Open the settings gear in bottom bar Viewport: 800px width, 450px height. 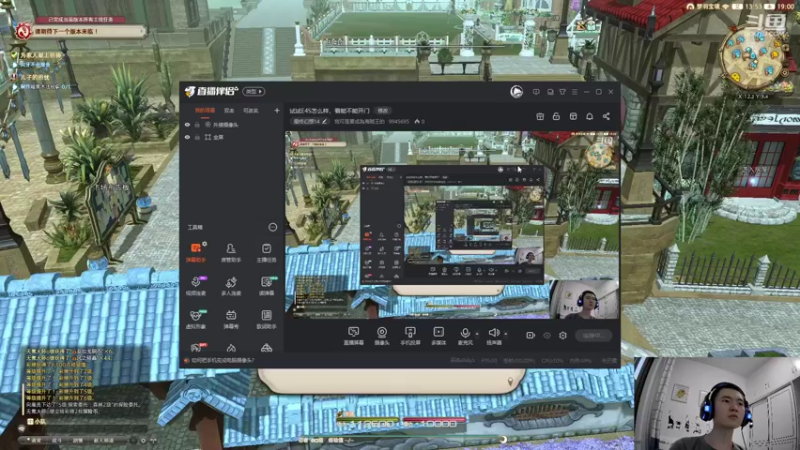pyautogui.click(x=563, y=335)
